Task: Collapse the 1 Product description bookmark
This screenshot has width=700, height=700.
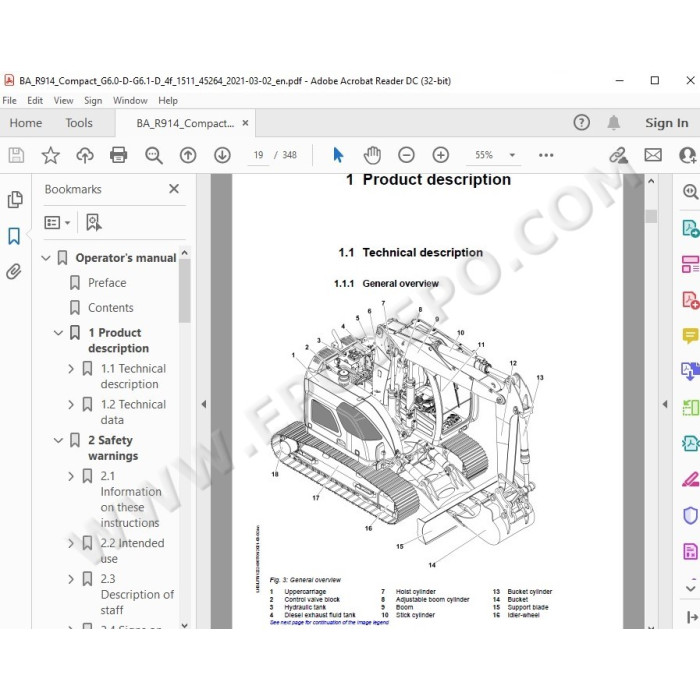Action: tap(58, 333)
